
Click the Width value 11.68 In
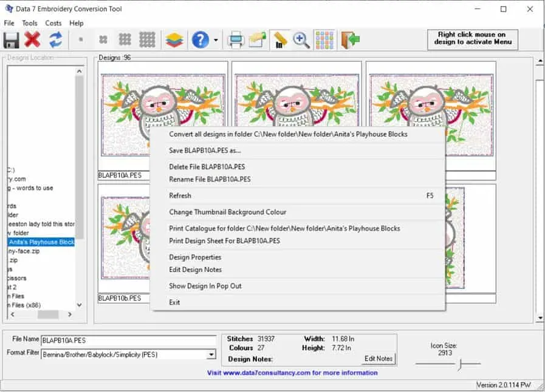pos(343,339)
